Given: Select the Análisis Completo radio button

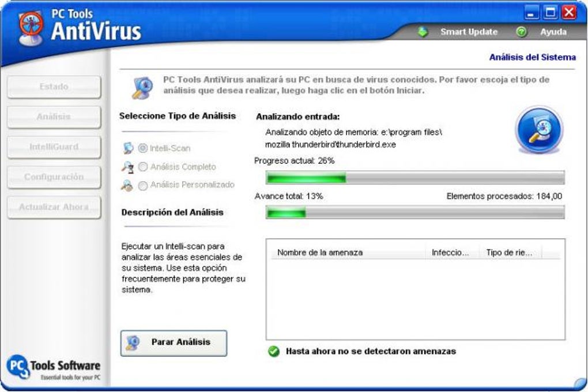Looking at the screenshot, I should tap(143, 167).
